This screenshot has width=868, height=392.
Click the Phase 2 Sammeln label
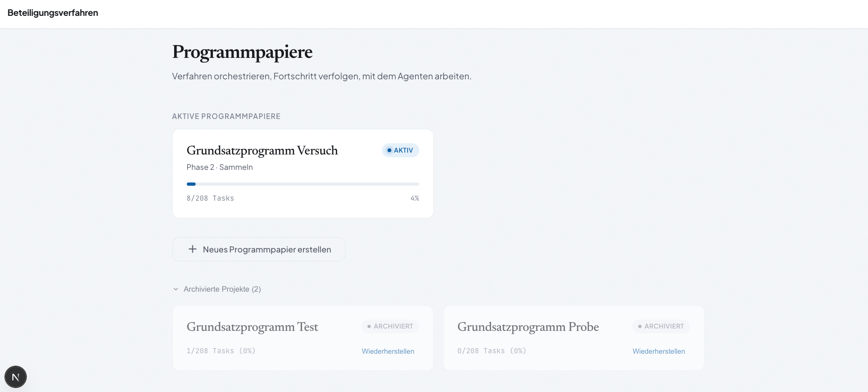(219, 167)
